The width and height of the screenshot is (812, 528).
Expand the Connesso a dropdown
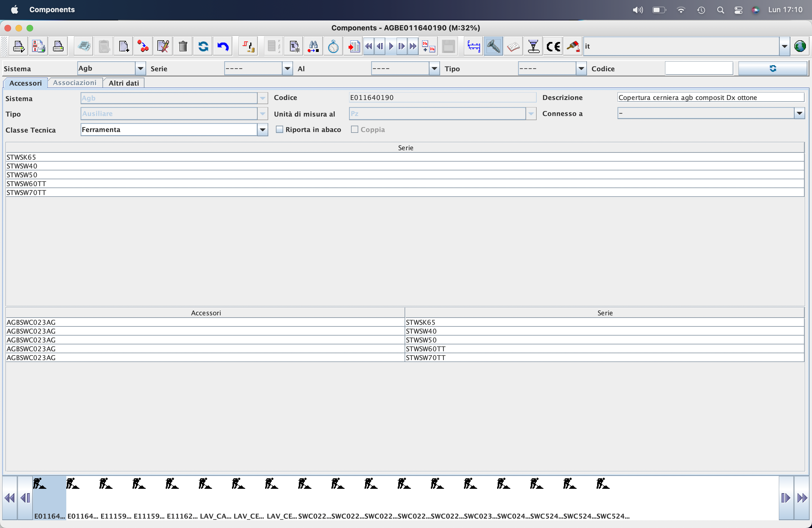pyautogui.click(x=799, y=113)
